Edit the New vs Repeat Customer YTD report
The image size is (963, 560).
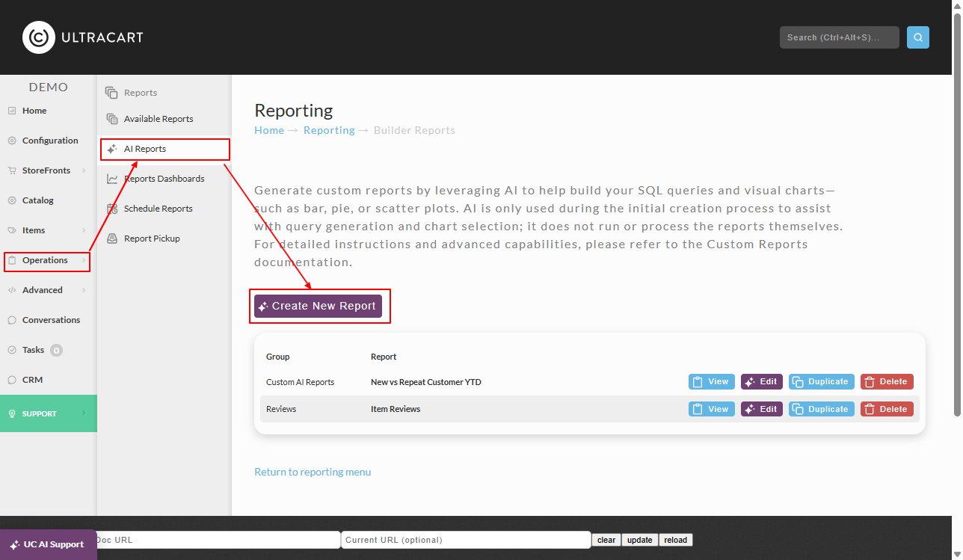[x=762, y=381]
